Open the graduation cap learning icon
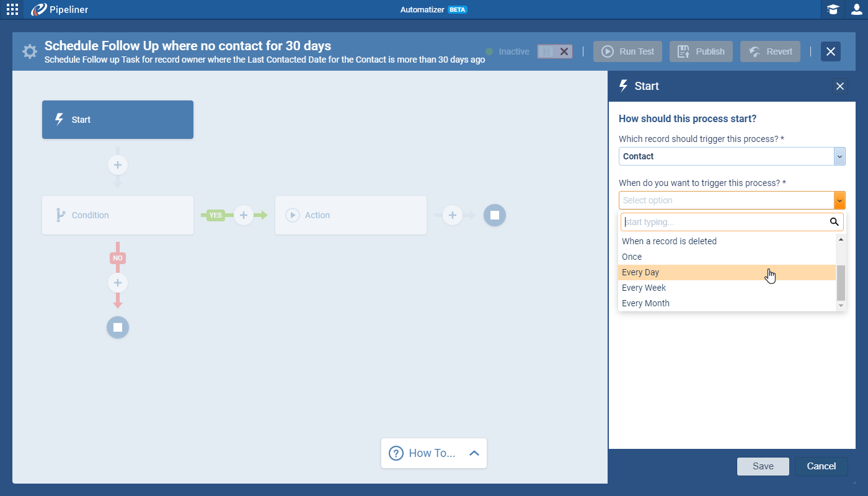Screen dimensions: 868x496 point(833,9)
